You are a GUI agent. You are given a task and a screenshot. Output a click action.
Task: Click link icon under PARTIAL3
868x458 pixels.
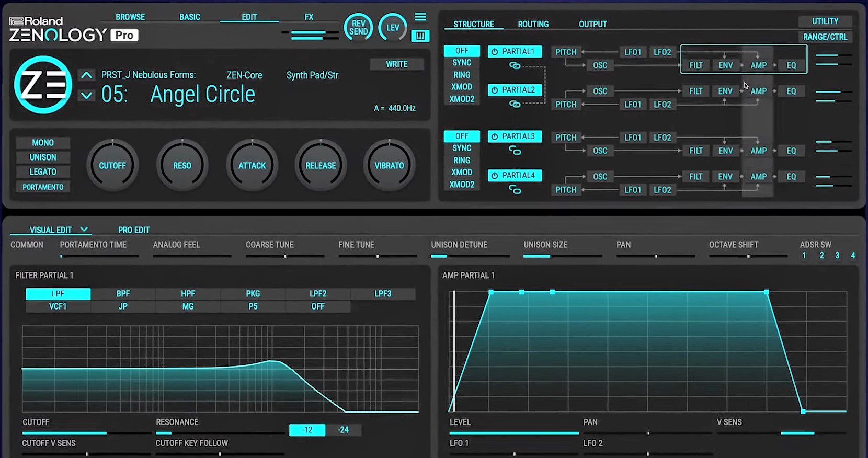click(515, 151)
